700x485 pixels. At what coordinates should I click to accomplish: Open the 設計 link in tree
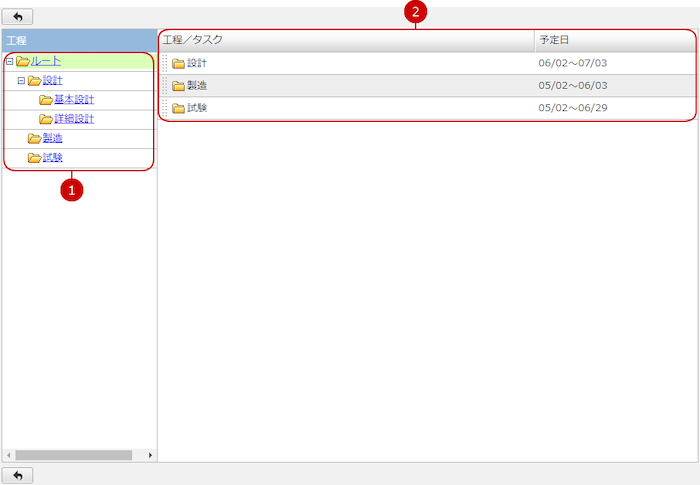[x=53, y=81]
